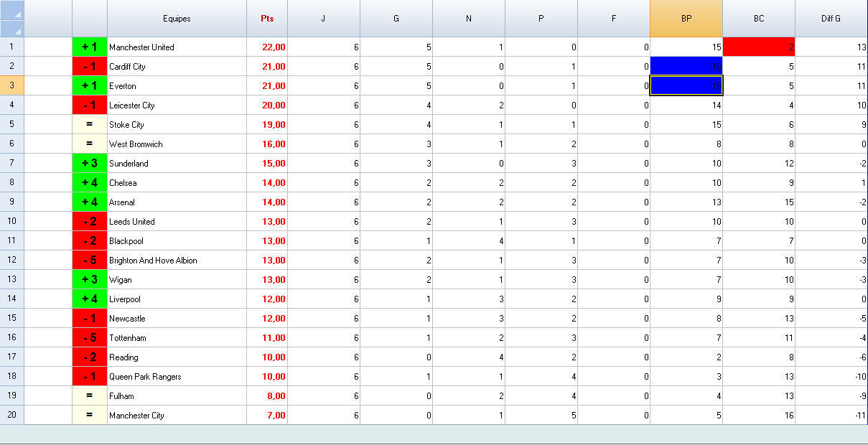
Task: Select the Fulham team cell
Action: pyautogui.click(x=177, y=395)
